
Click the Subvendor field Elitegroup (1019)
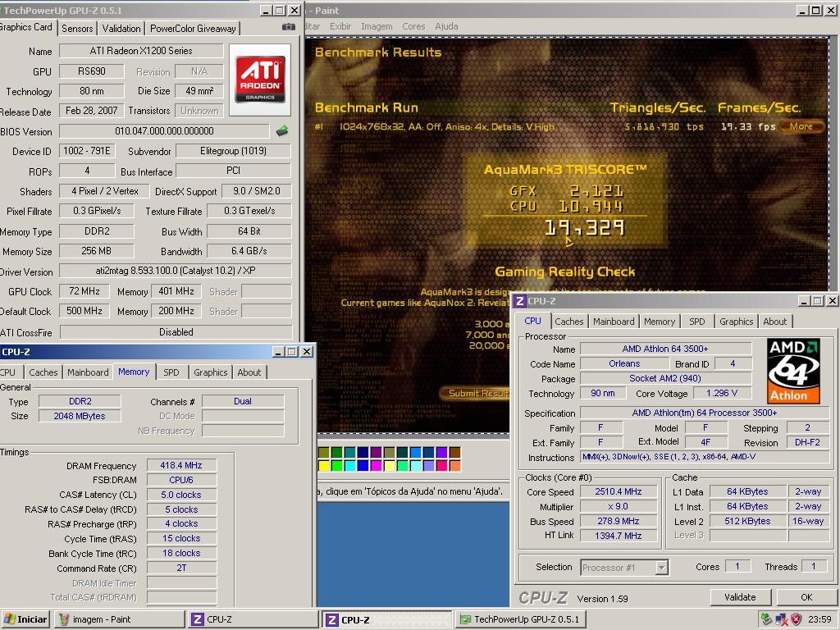click(233, 151)
